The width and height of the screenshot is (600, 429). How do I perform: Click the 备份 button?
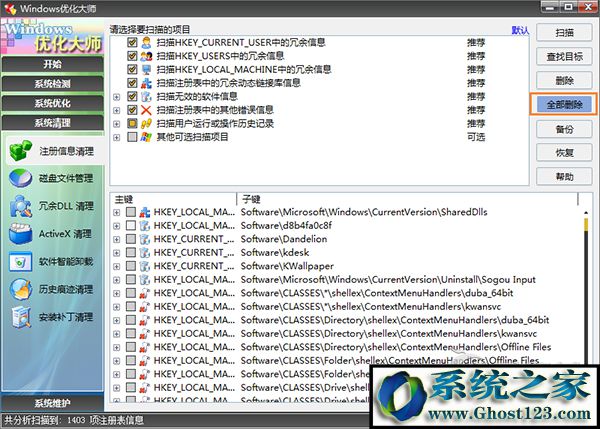coord(564,129)
